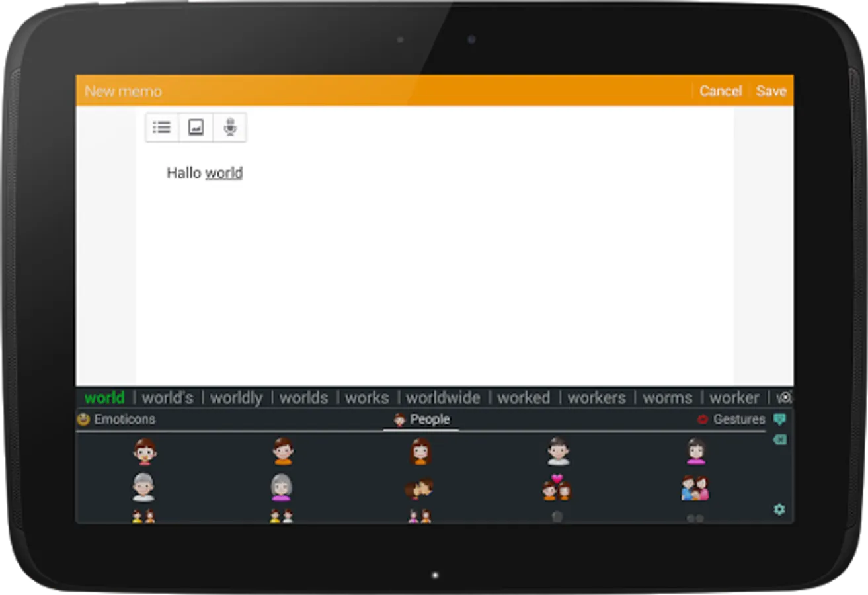Viewport: 868px width, 595px height.
Task: Cancel the new memo
Action: click(x=721, y=91)
